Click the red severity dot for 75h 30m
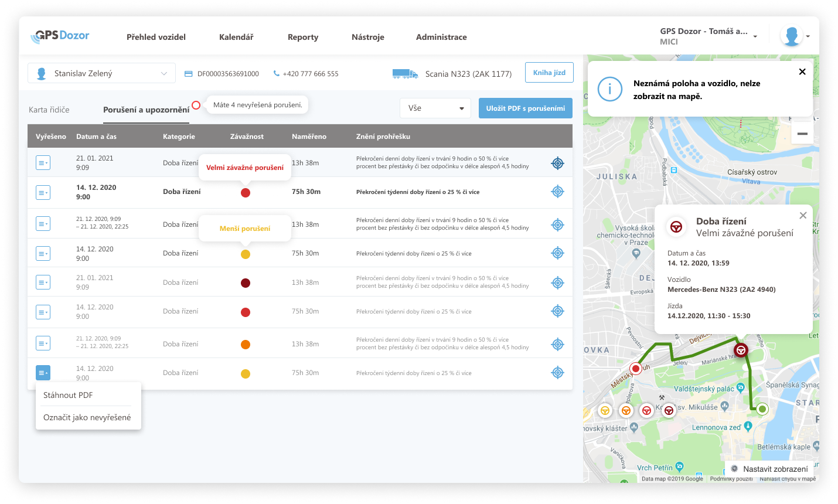 coord(246,193)
